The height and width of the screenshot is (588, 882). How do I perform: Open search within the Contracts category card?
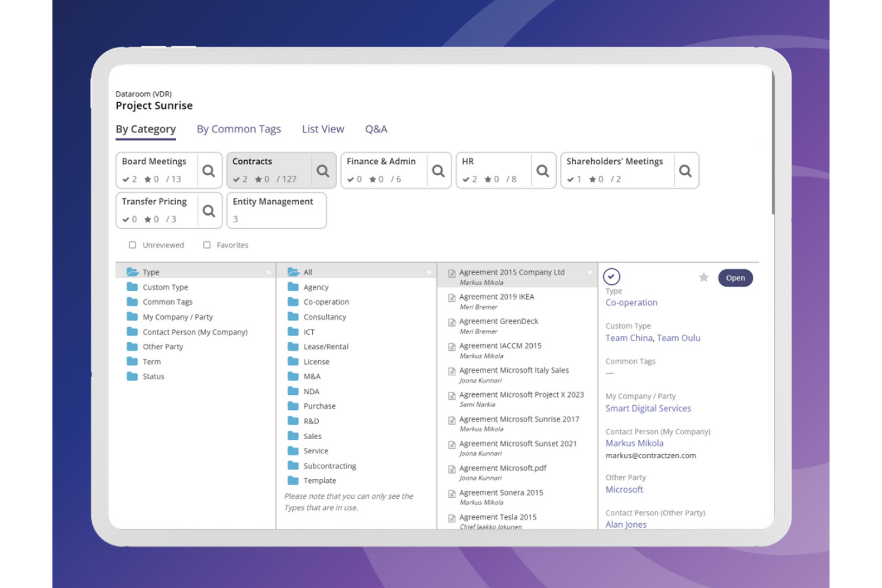324,171
